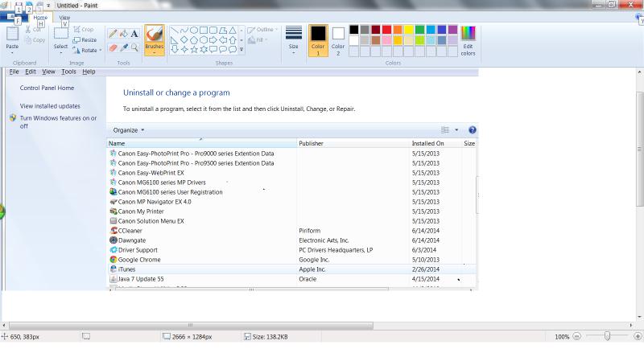Pick the yellow color swatch

pos(409,30)
